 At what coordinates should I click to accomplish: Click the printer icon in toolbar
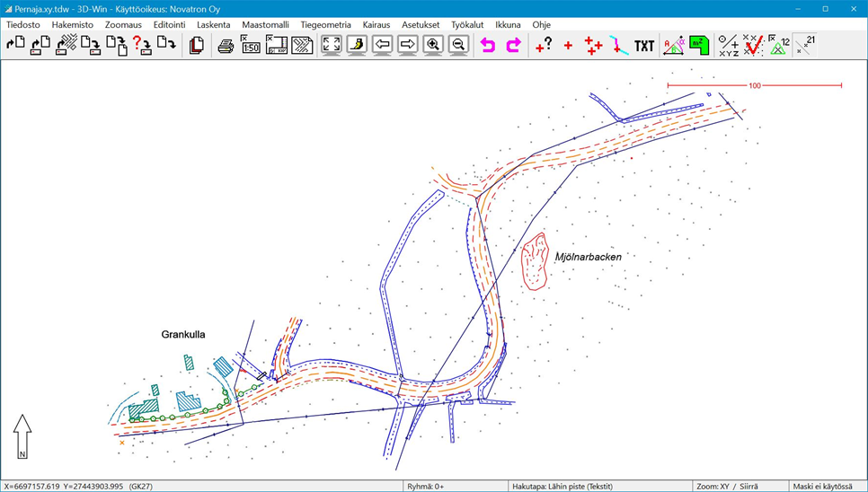point(226,45)
